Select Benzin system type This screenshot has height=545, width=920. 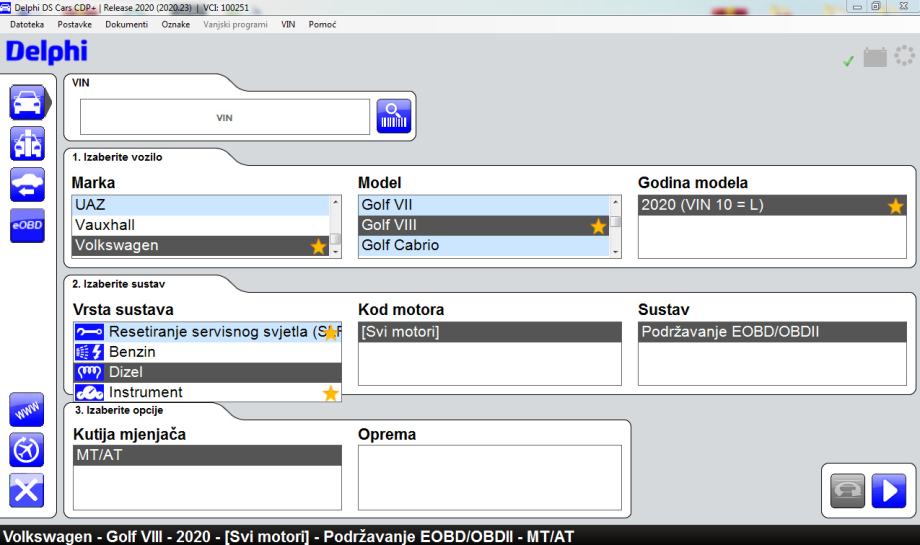coord(207,352)
